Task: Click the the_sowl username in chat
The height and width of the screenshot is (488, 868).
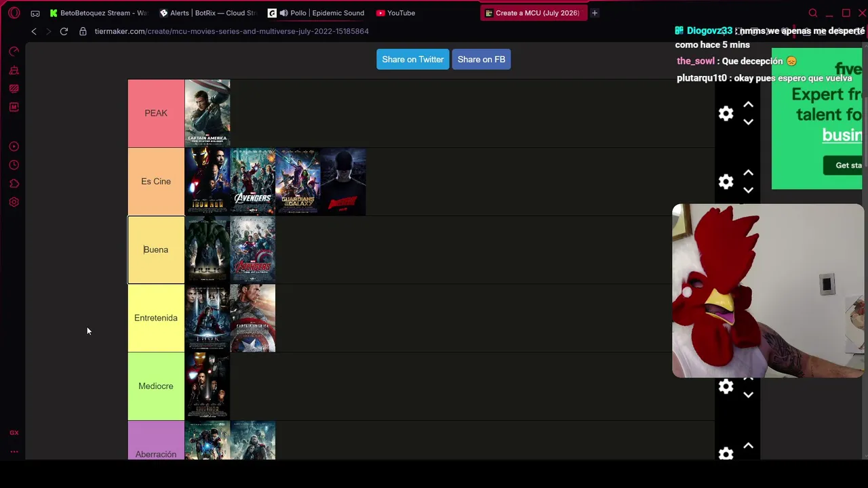Action: point(696,61)
